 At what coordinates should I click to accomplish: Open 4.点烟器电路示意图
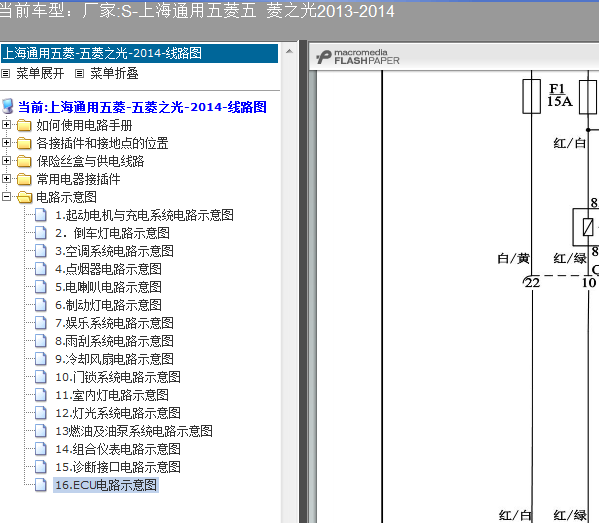tap(108, 269)
